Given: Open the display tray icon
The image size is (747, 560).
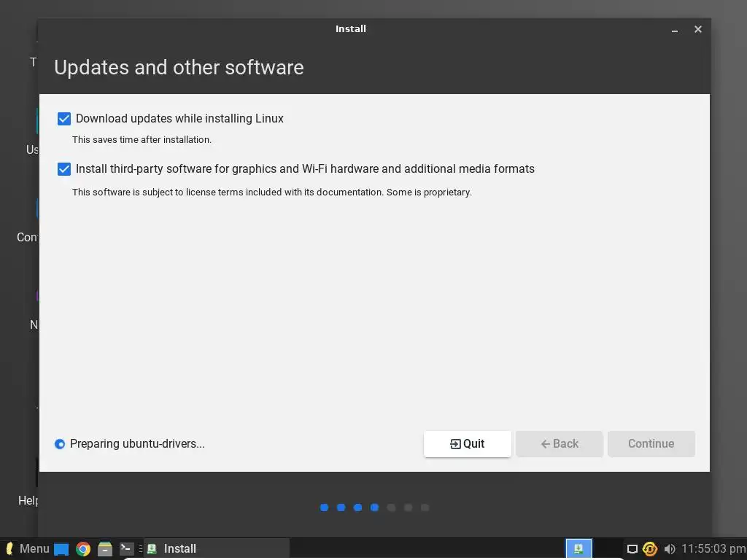Looking at the screenshot, I should [x=632, y=549].
